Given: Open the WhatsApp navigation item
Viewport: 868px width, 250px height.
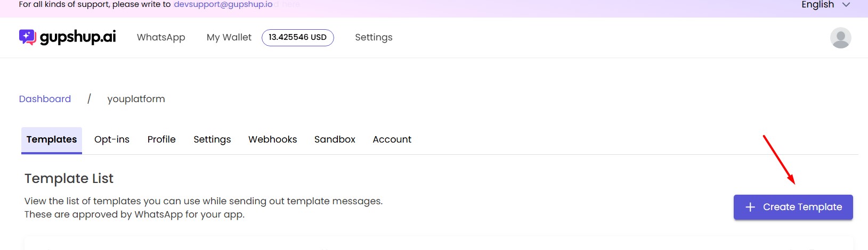Looking at the screenshot, I should pos(161,37).
